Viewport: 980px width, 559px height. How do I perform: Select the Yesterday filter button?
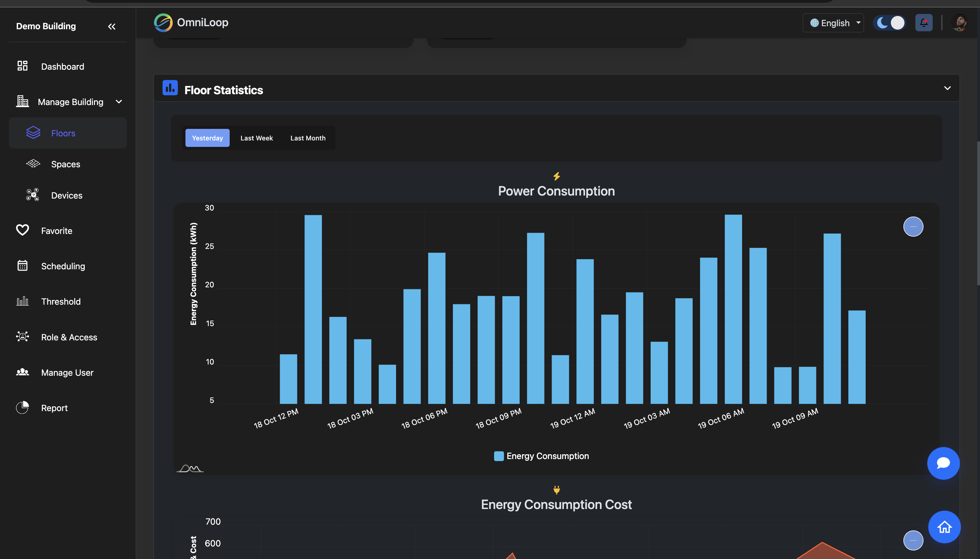(208, 138)
